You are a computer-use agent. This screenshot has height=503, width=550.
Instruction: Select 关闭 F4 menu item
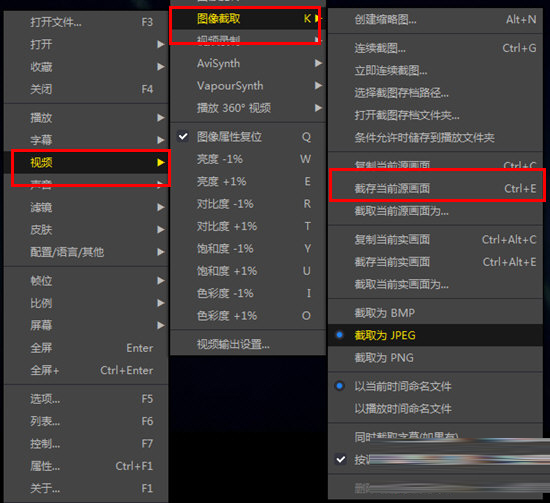tap(86, 89)
